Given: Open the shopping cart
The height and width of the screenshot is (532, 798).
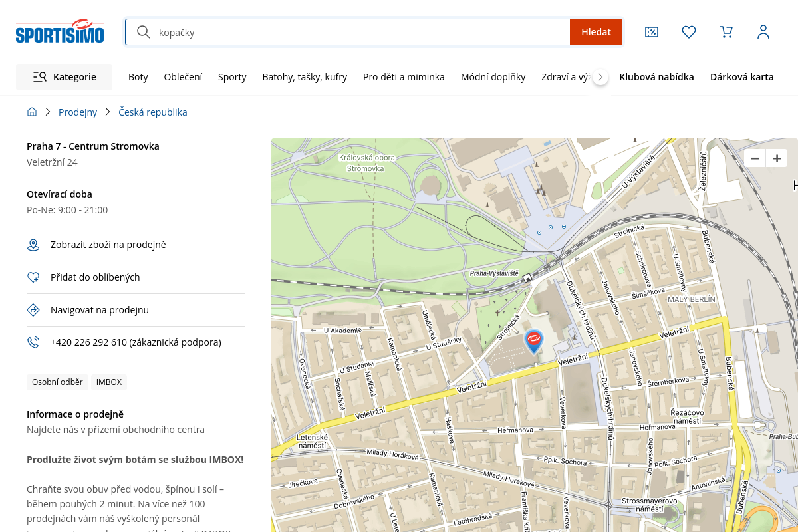Looking at the screenshot, I should click(726, 32).
